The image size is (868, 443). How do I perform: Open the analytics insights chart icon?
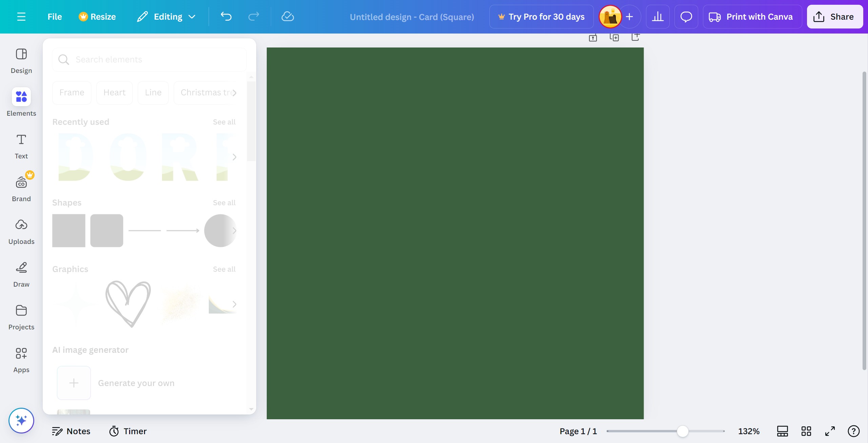pyautogui.click(x=658, y=17)
